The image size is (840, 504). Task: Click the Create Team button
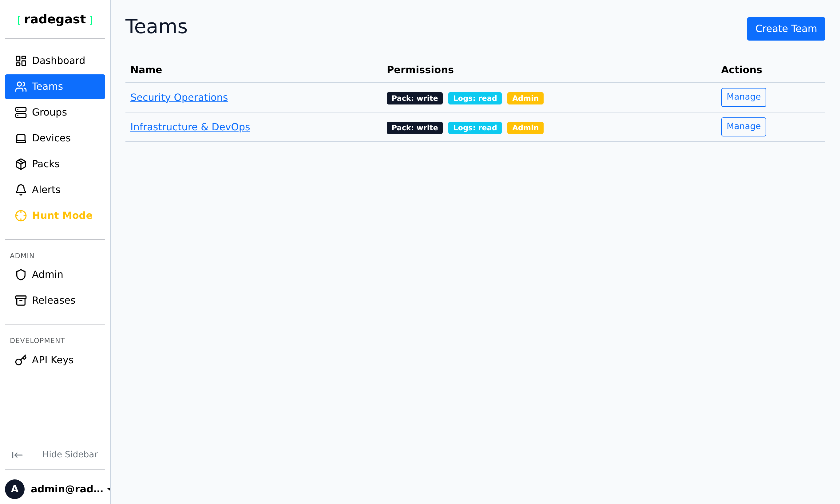pos(786,29)
